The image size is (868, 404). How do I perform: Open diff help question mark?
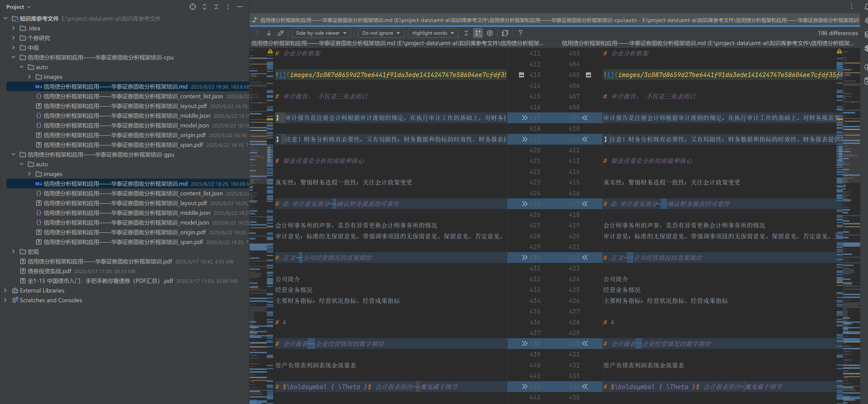[x=520, y=33]
